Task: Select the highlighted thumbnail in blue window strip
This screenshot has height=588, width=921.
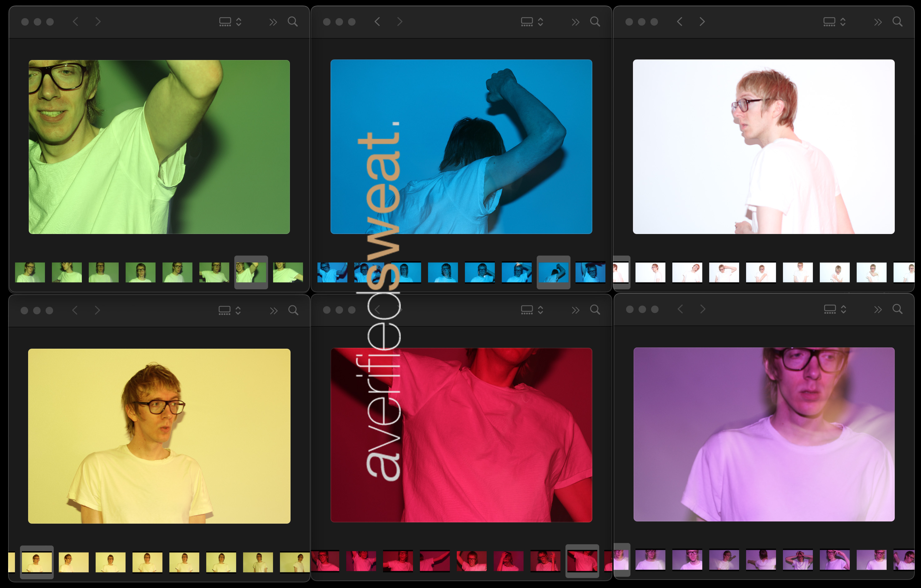Action: (x=553, y=272)
